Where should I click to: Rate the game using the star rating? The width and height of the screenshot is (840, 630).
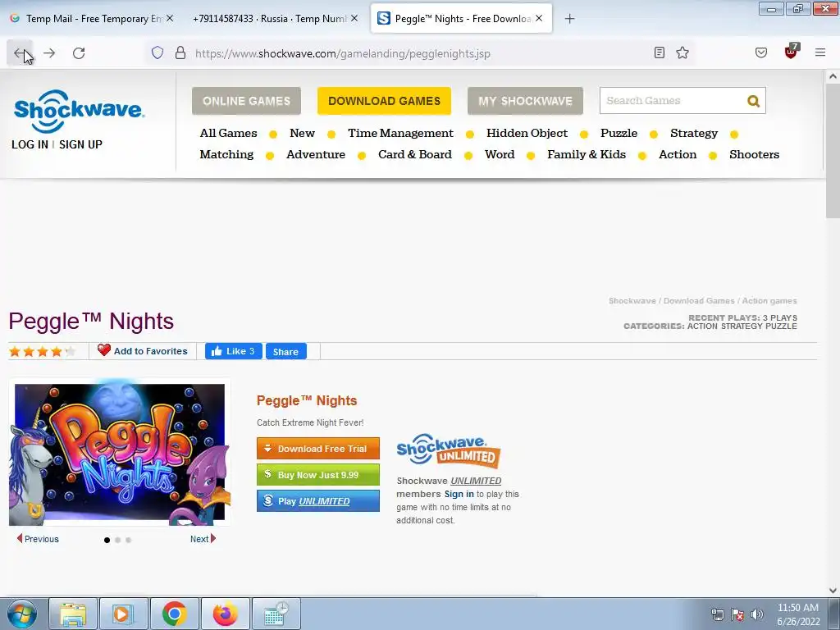point(43,351)
